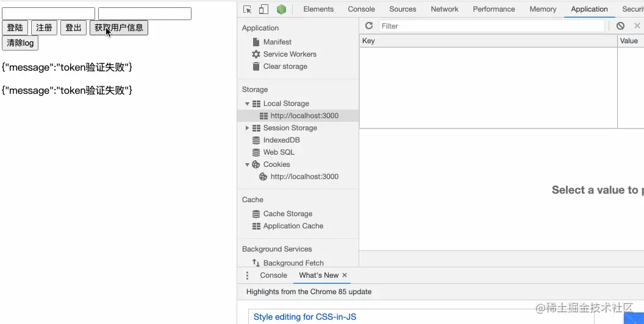Image resolution: width=644 pixels, height=324 pixels.
Task: Click the second text input on the page
Action: tap(145, 13)
